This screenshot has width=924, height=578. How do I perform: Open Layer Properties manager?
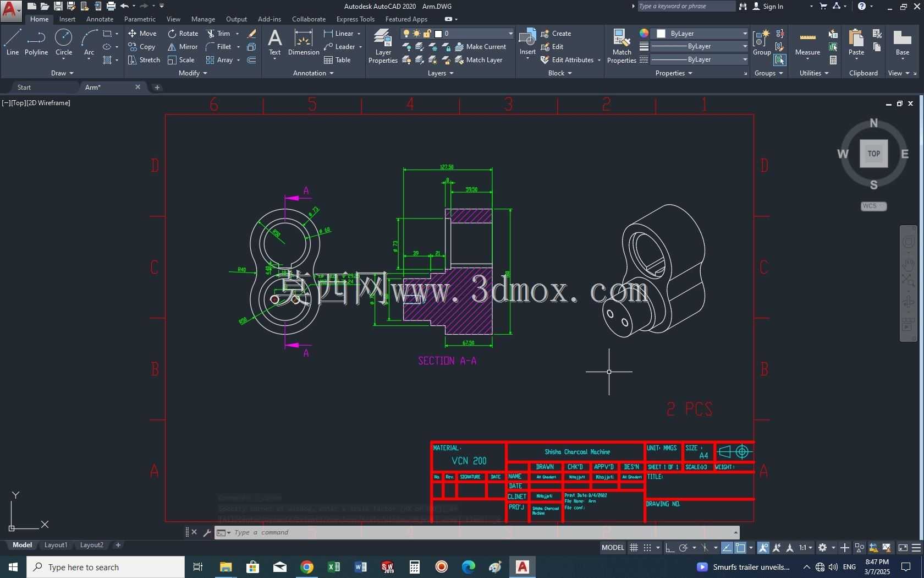[383, 46]
